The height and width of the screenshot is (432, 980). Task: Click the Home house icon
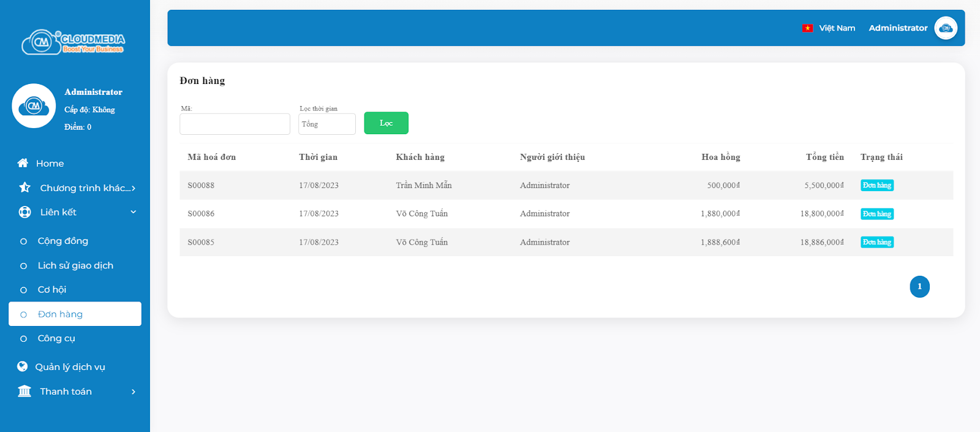click(23, 163)
